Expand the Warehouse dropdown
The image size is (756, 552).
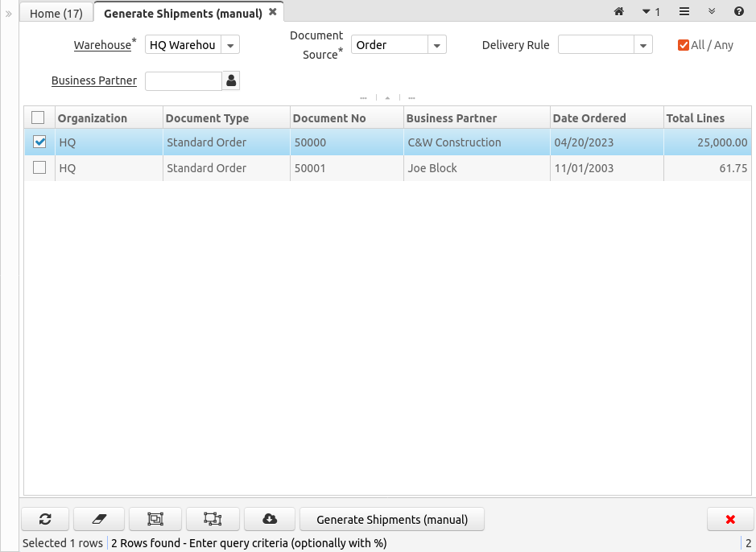(230, 45)
